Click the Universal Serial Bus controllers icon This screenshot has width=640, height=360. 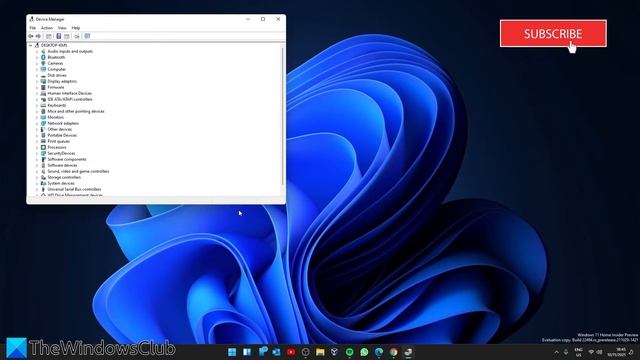coord(43,189)
